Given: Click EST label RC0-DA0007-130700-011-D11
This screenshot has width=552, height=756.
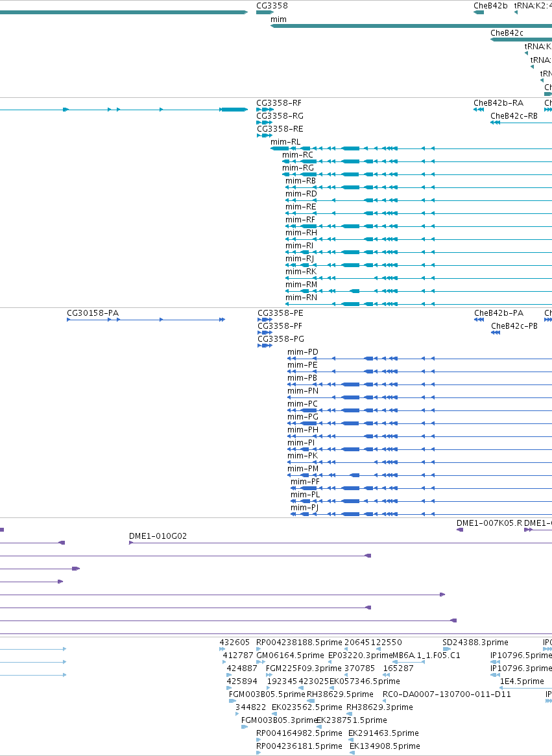Looking at the screenshot, I should [x=447, y=694].
